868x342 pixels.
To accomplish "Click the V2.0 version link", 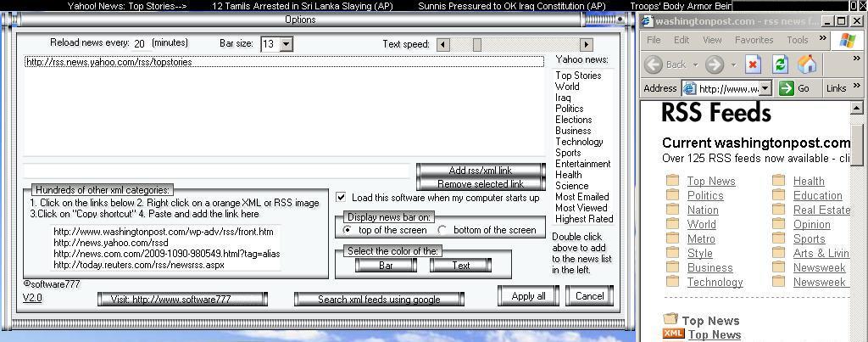I will tap(32, 298).
